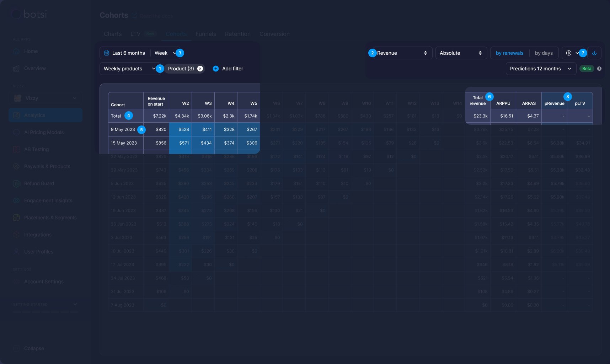Open the Absolute value type dropdown
The height and width of the screenshot is (364, 610).
click(x=461, y=53)
